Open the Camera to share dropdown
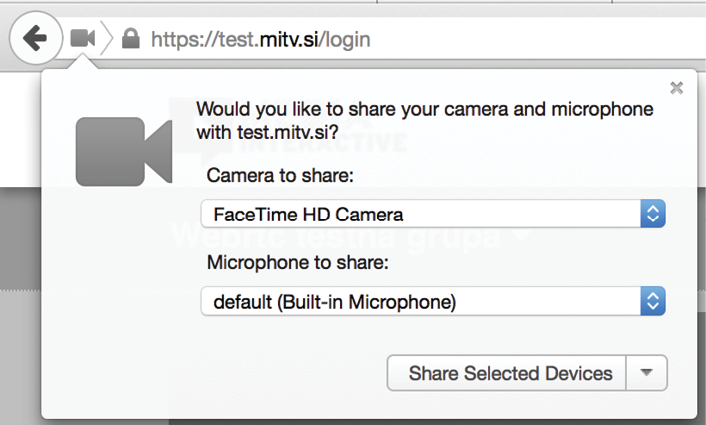The height and width of the screenshot is (425, 706). click(x=432, y=213)
